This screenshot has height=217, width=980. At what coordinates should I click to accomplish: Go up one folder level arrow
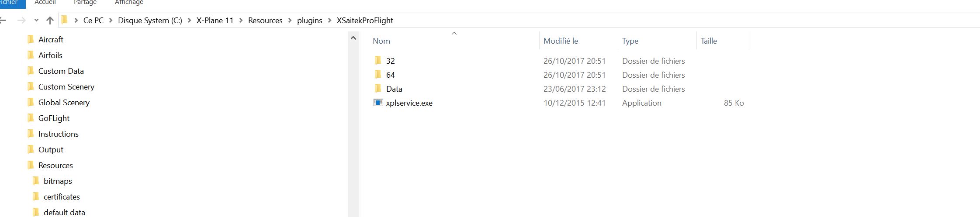(50, 21)
